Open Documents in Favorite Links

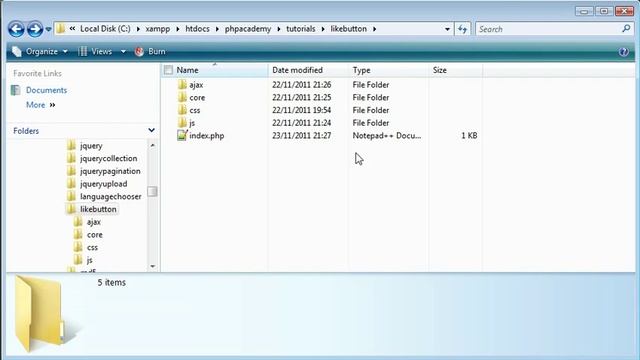[46, 90]
